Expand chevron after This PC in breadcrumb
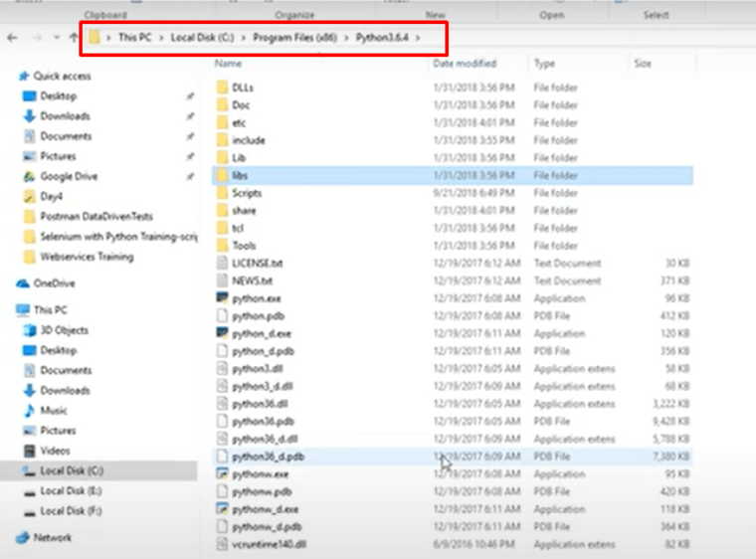This screenshot has height=559, width=756. click(161, 38)
